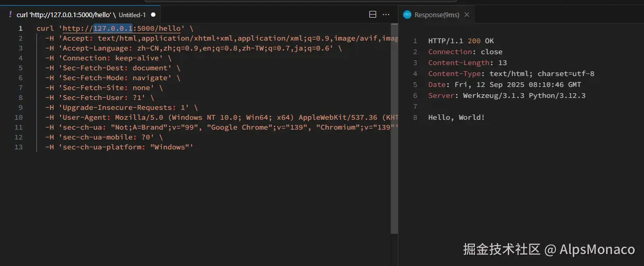This screenshot has width=644, height=266.
Task: Click 'HTTP/1.1 200 OK' status line
Action: click(461, 41)
